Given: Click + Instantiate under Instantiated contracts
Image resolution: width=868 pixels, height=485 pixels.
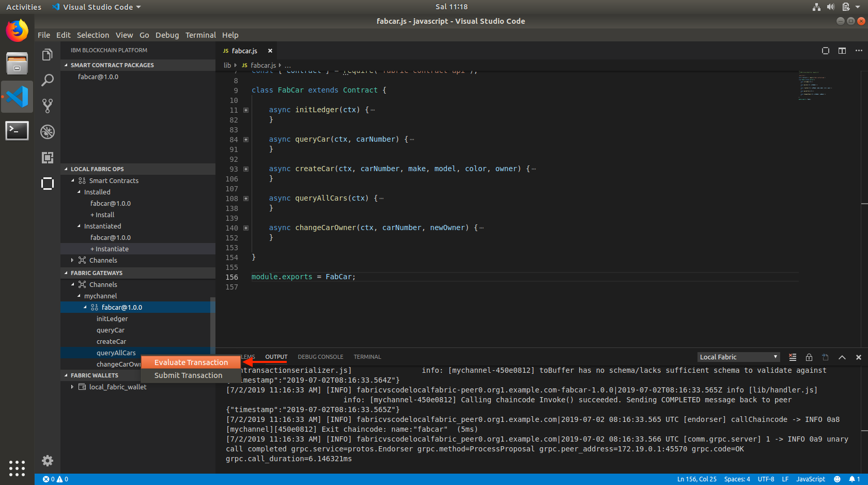Looking at the screenshot, I should [x=110, y=249].
